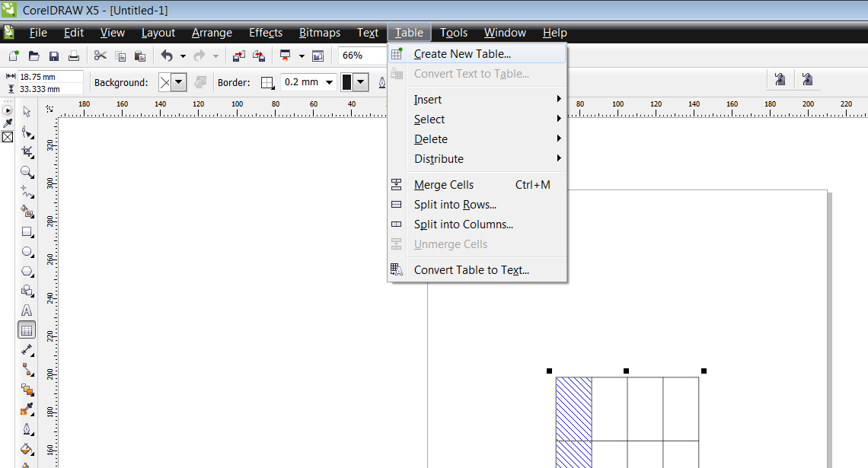Open the Redo history dropdown arrow
868x468 pixels.
216,56
